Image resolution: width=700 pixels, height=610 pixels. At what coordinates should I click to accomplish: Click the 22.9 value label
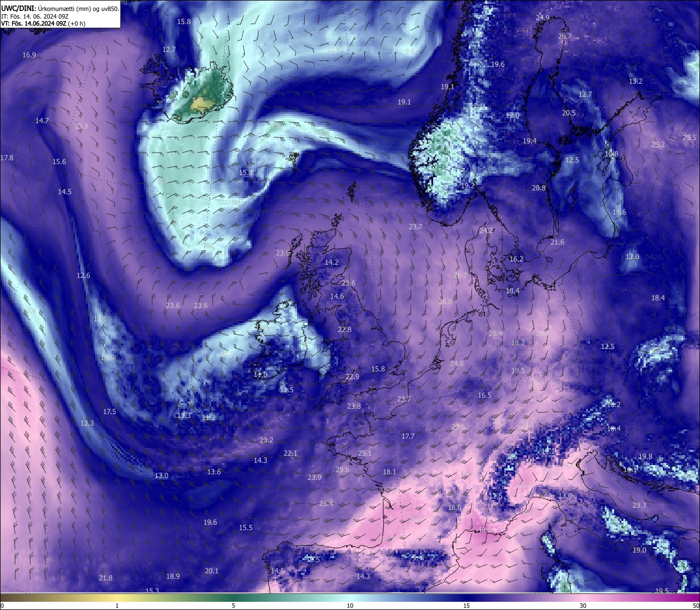[352, 376]
